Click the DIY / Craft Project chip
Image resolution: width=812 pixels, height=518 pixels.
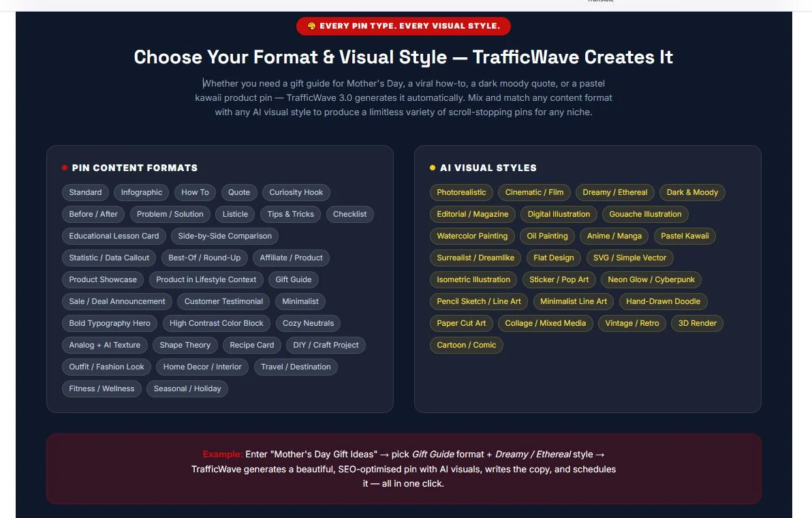[326, 344]
